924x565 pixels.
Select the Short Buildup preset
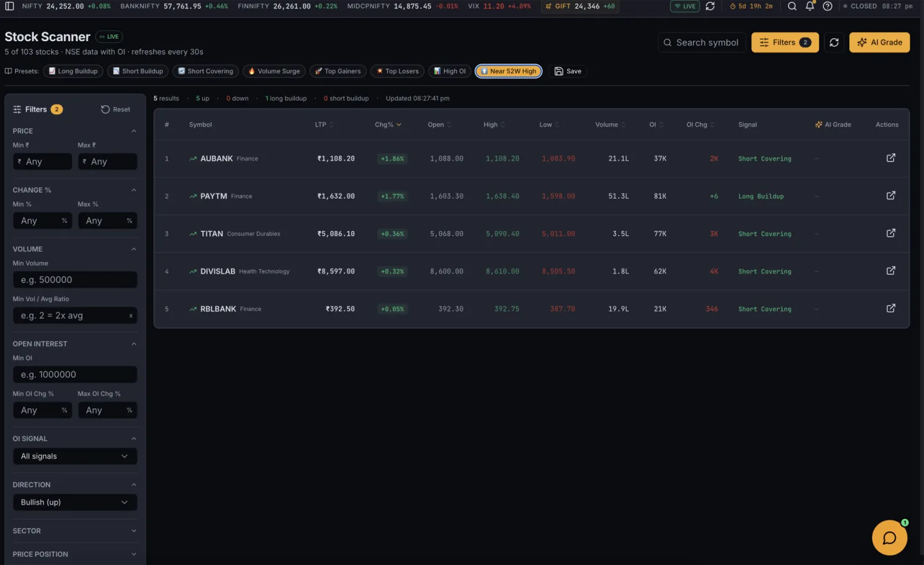click(137, 71)
